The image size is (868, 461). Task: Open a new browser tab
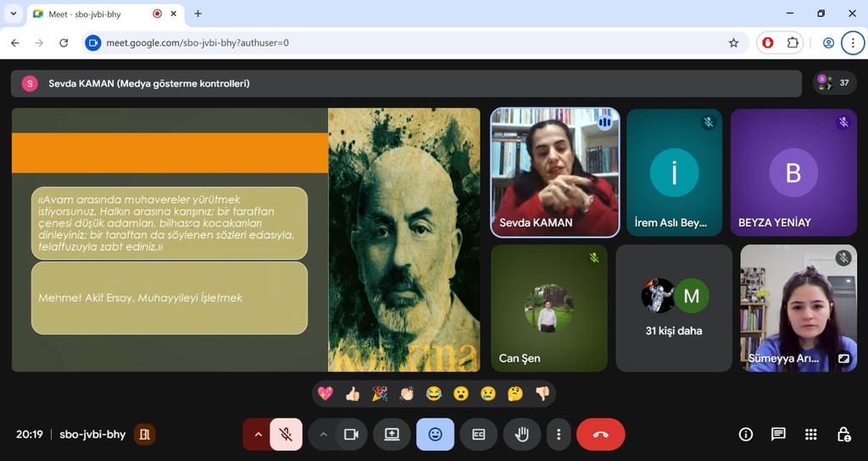click(x=198, y=14)
